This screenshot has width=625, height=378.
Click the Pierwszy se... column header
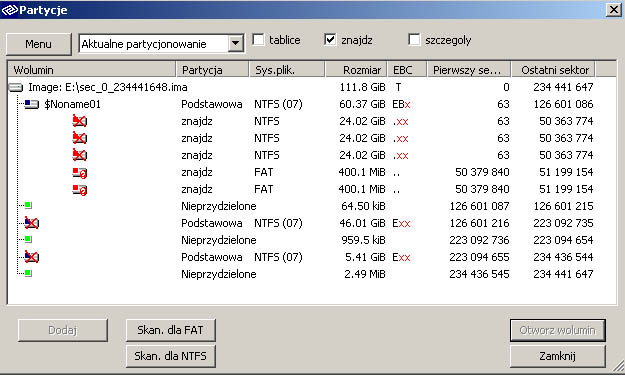tap(469, 70)
